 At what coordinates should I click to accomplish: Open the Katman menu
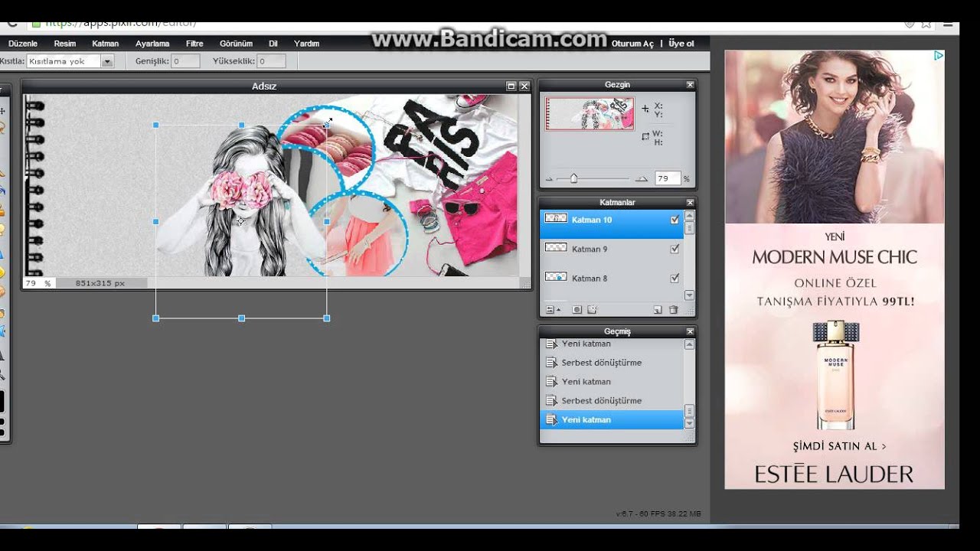pos(106,44)
